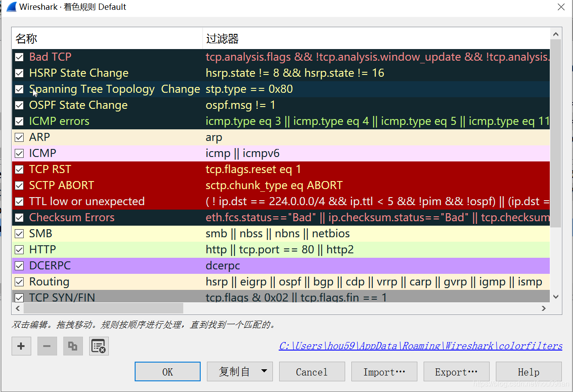Click horizontal scrollbar left arrow
Viewport: 573px width, 392px height.
click(18, 308)
